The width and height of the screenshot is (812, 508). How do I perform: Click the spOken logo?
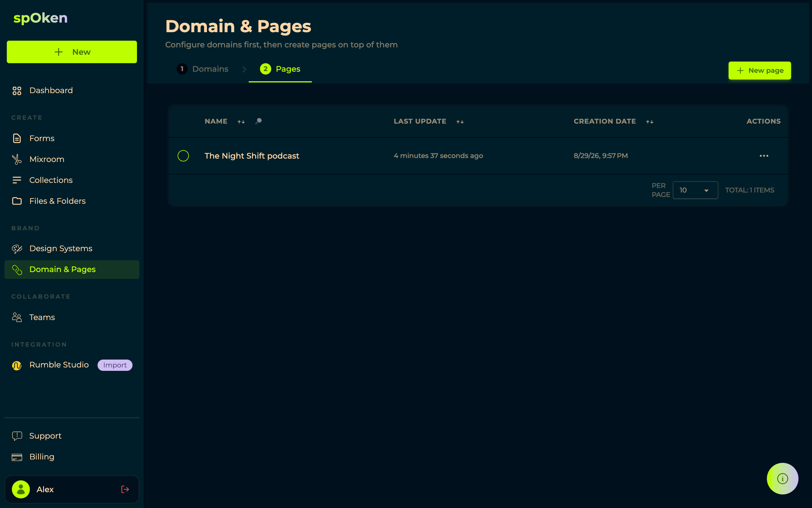(41, 18)
